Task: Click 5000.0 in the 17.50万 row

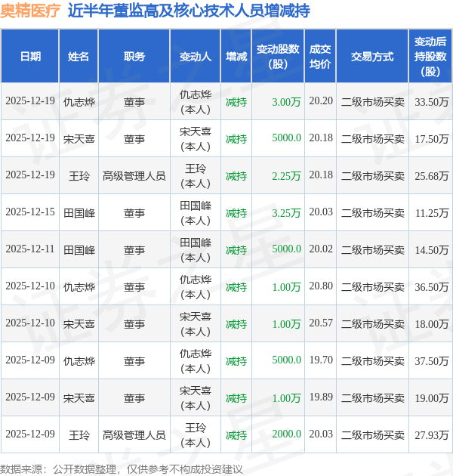Action: tap(286, 138)
